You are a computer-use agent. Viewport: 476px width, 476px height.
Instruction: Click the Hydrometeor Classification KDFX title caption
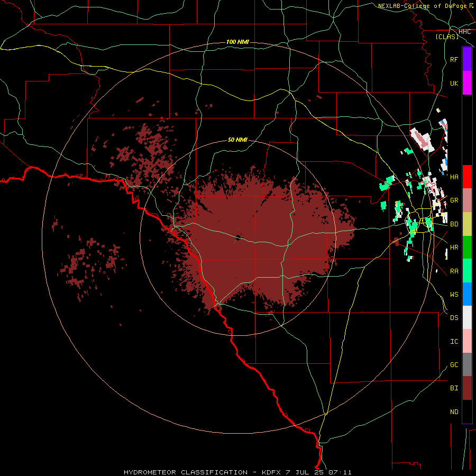237,472
